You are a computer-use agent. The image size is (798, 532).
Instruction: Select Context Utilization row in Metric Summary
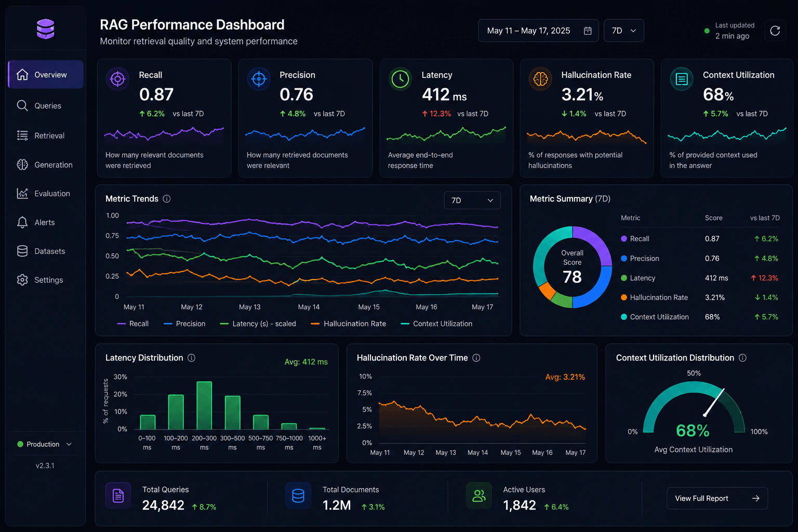700,317
